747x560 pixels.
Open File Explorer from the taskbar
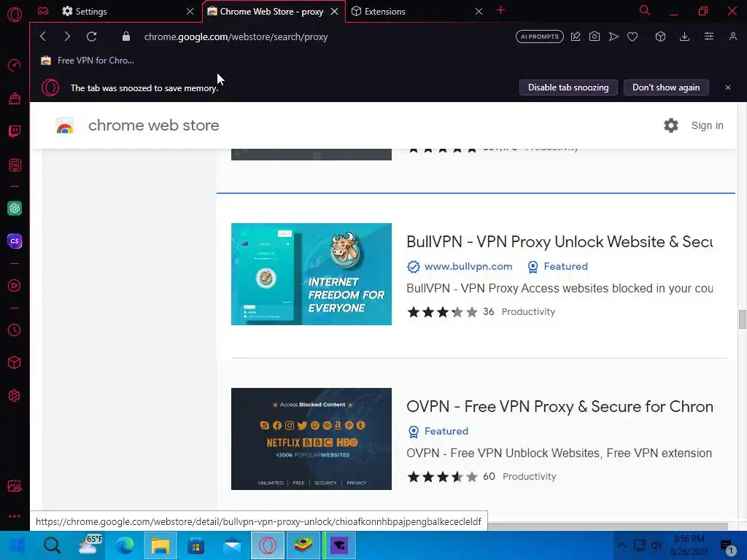(x=160, y=545)
